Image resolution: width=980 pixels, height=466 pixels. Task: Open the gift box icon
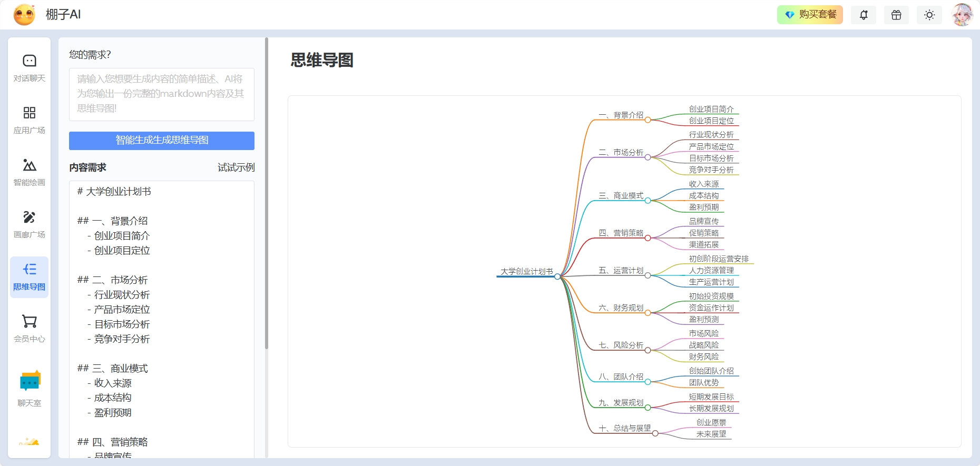click(x=896, y=15)
